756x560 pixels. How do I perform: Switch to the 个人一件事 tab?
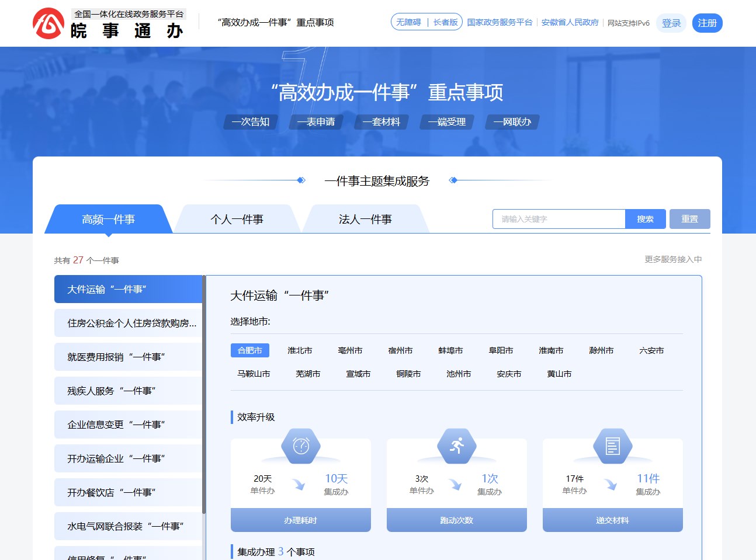(237, 219)
